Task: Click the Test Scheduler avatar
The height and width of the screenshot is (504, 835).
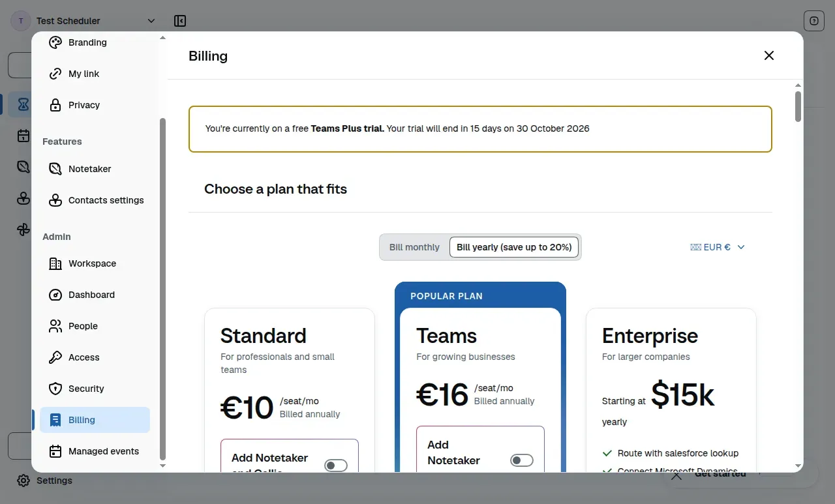Action: (21, 21)
